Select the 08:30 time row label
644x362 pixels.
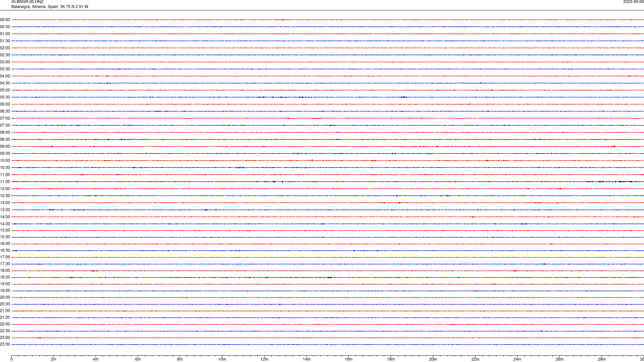5,139
